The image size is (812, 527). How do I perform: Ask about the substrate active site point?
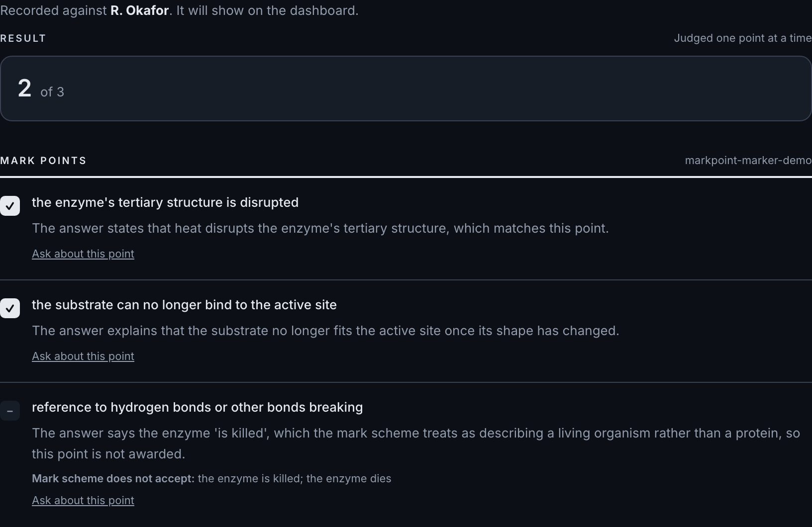[x=83, y=356]
